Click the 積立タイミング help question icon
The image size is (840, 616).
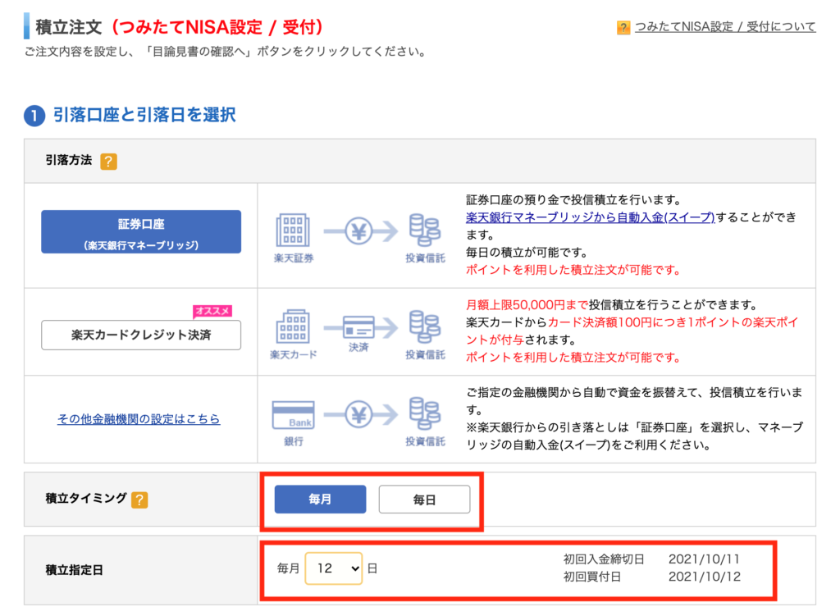pos(139,500)
